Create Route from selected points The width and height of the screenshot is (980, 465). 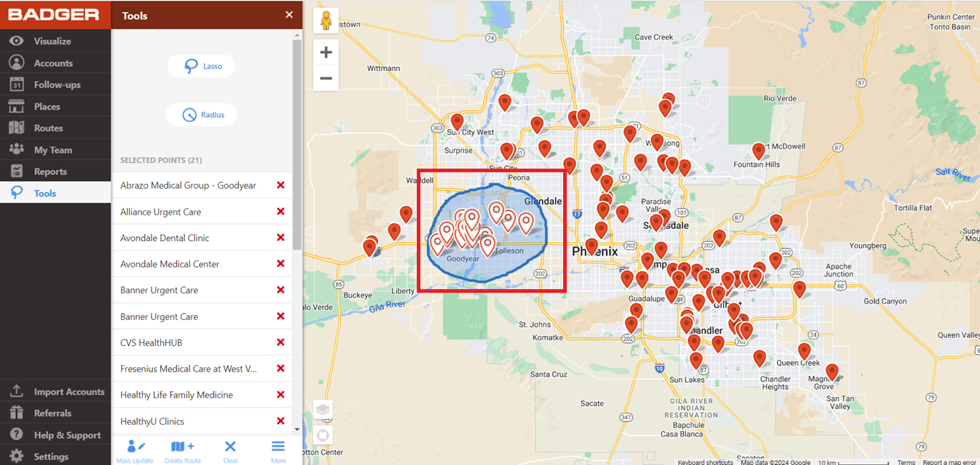tap(182, 451)
